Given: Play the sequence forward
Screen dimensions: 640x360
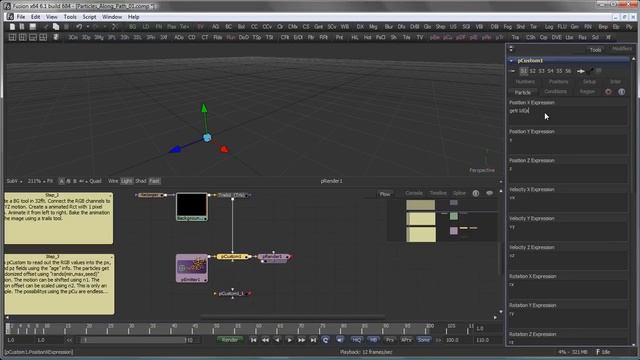Looking at the screenshot, I should coord(289,340).
